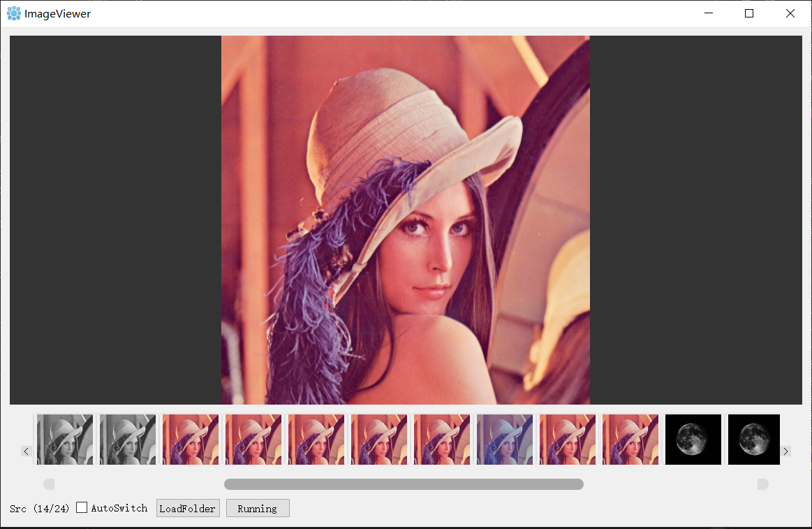
Task: Click the right arrow of the thumbnail strip
Action: coord(785,451)
